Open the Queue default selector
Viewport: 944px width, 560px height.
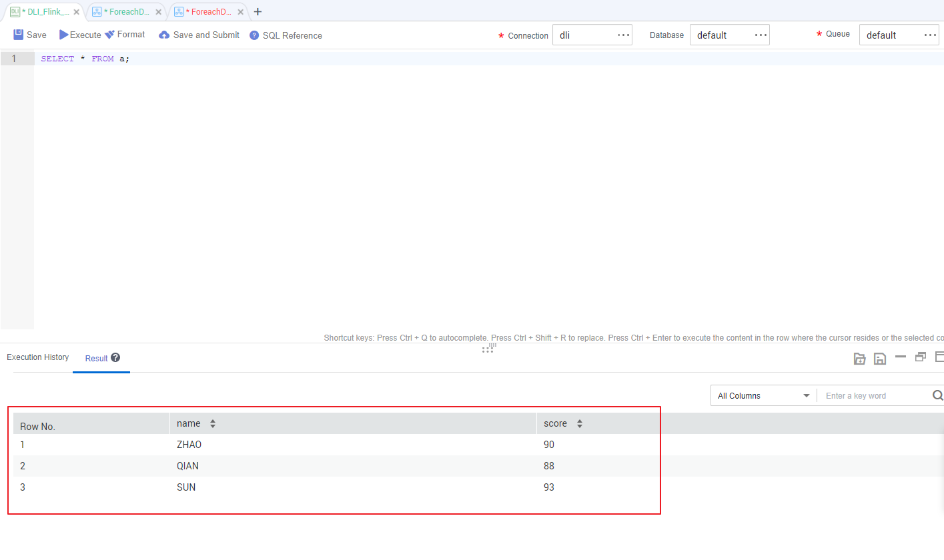tap(899, 35)
